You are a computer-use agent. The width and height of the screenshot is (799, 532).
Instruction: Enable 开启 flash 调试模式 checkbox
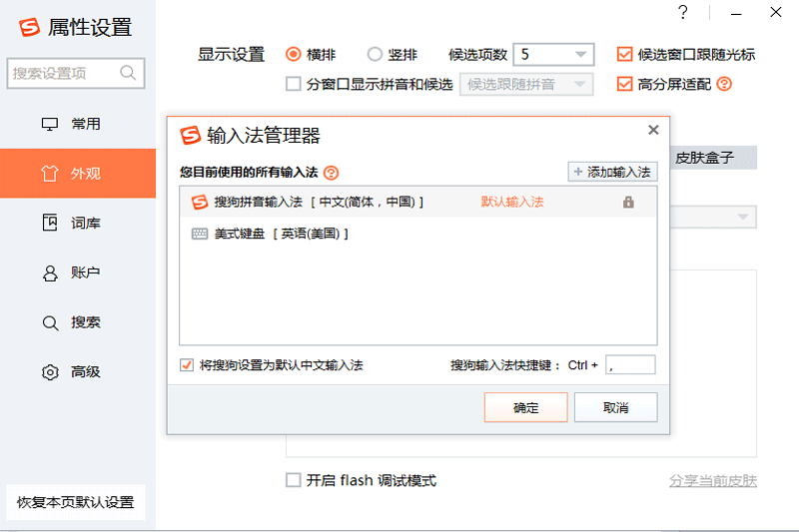pyautogui.click(x=293, y=480)
